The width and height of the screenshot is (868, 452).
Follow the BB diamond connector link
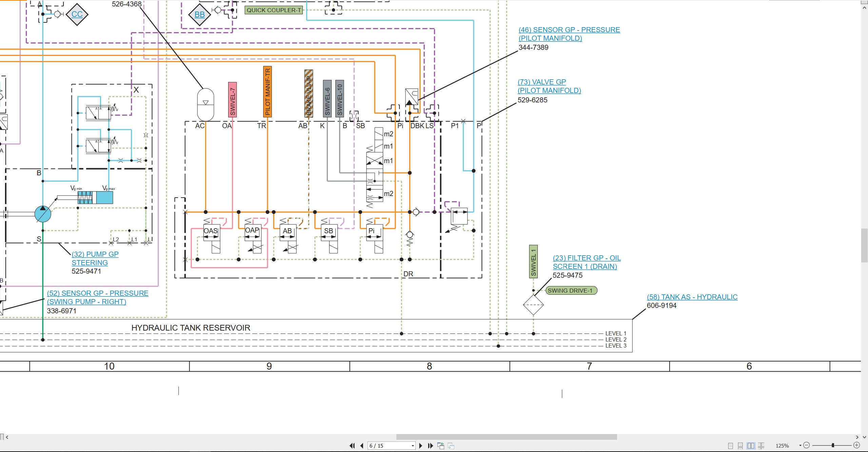click(x=199, y=15)
